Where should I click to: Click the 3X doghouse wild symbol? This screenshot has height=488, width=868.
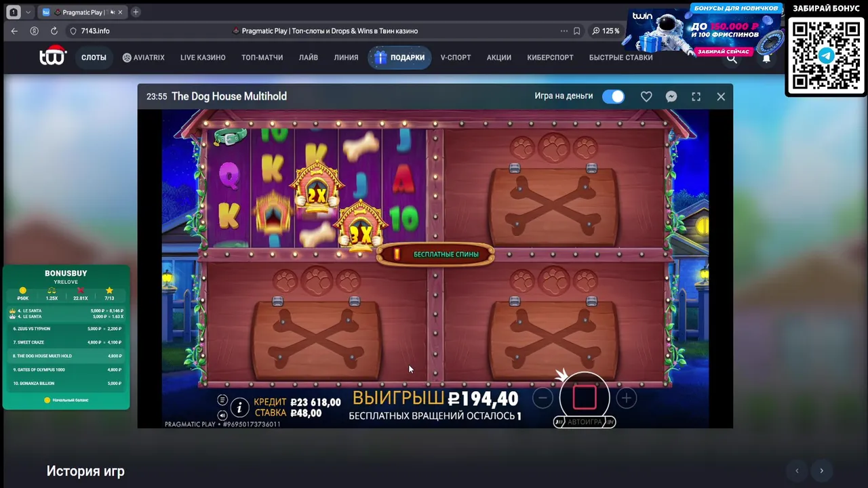pos(361,226)
